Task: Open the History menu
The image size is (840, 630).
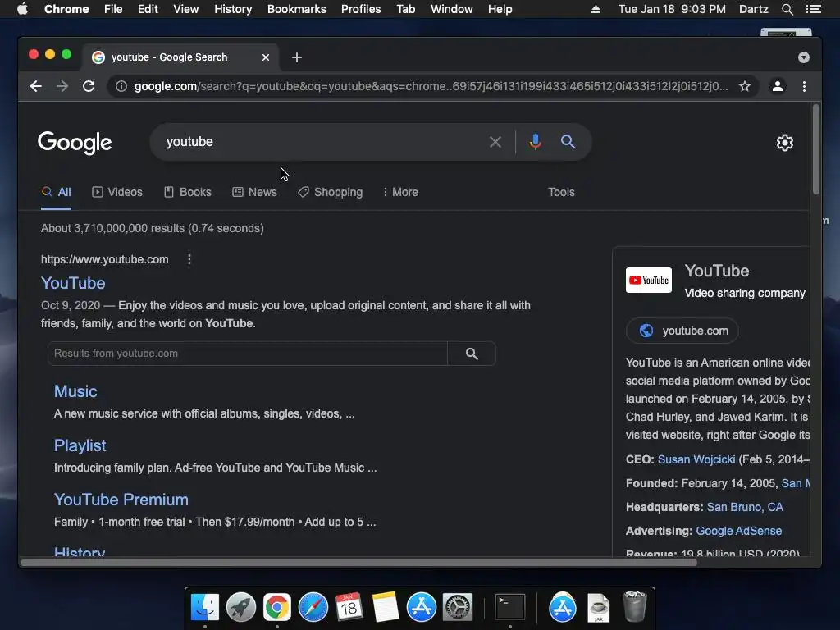Action: click(233, 9)
